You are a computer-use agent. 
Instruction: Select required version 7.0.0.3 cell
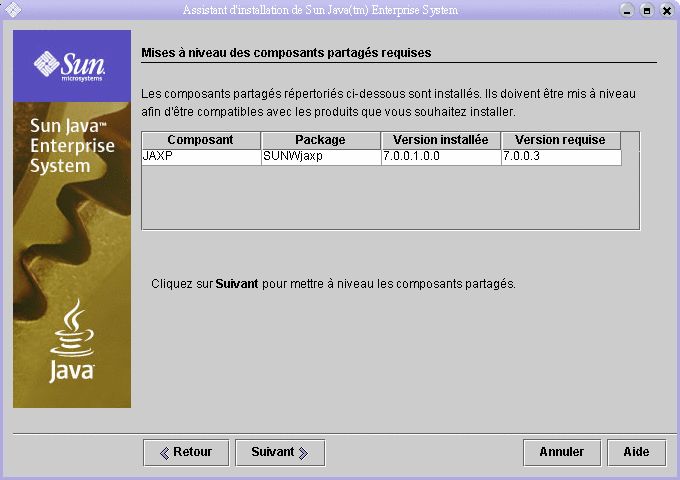[561, 157]
